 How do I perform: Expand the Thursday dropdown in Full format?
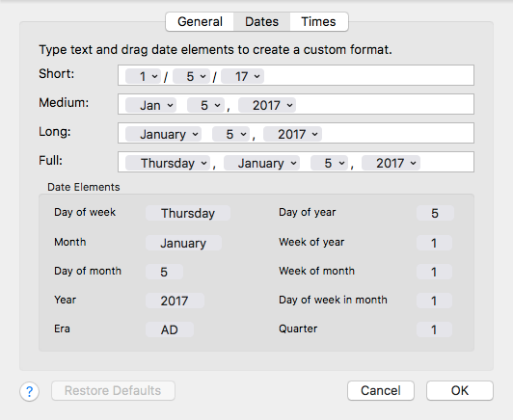(x=168, y=163)
